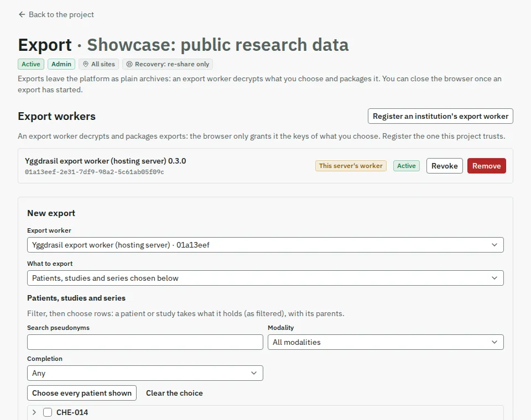Click Yggdrasil export worker 0.3.0 name
The image size is (531, 420).
[105, 161]
